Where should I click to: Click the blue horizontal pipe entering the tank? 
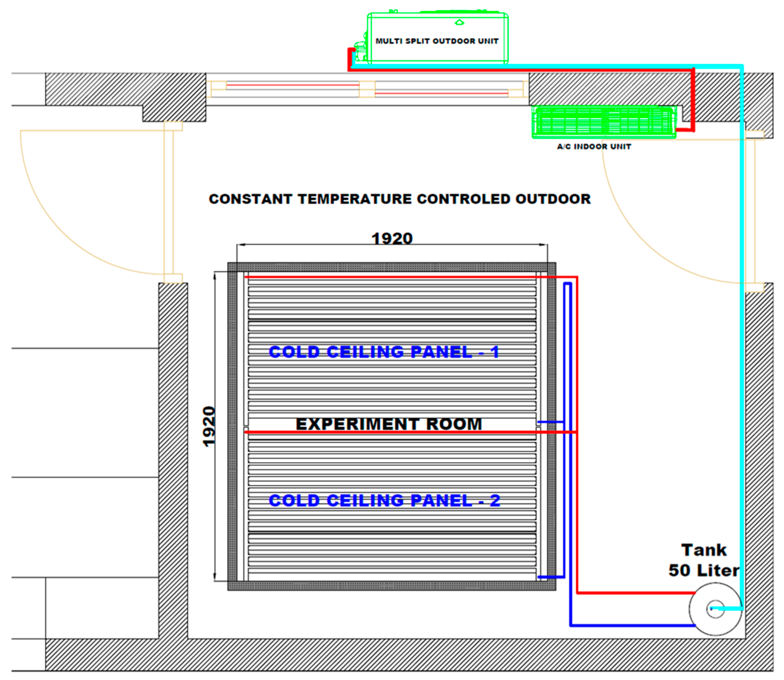point(630,625)
